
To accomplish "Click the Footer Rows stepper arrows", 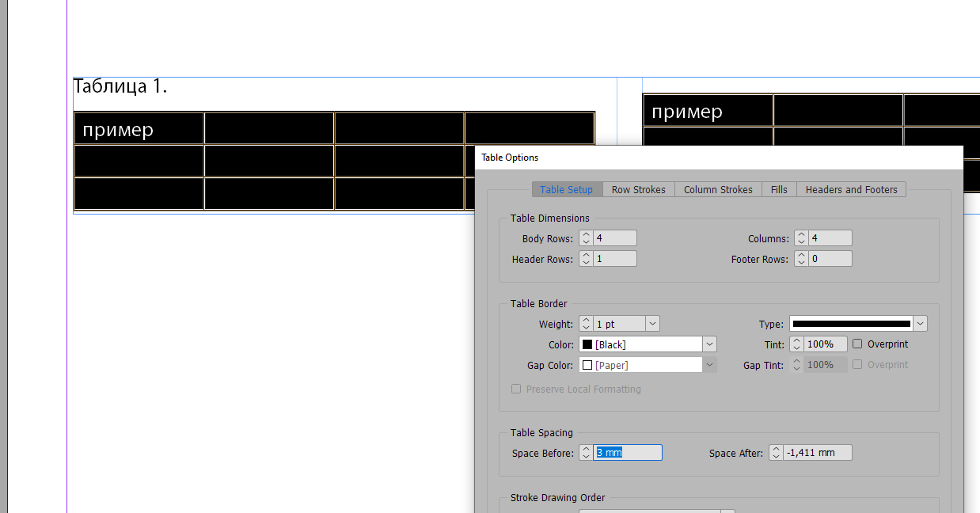I will coord(801,259).
